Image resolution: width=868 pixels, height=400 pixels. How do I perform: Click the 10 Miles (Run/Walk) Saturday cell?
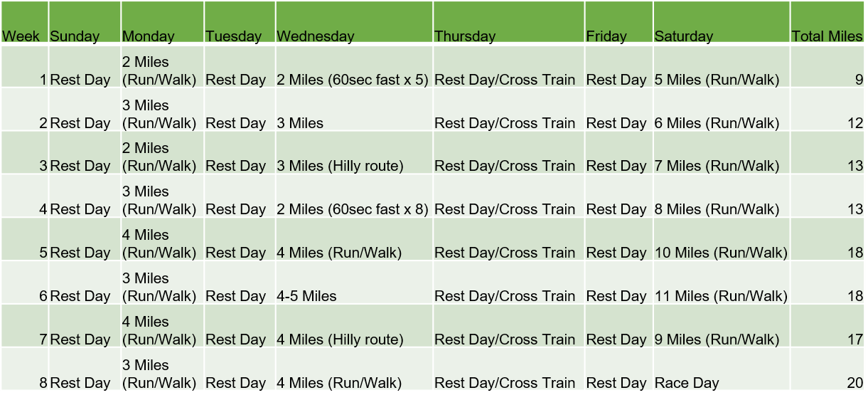pos(721,253)
